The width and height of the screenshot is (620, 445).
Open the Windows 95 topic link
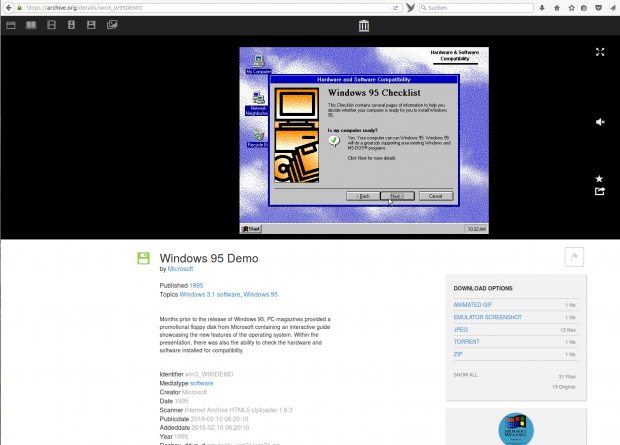pyautogui.click(x=261, y=294)
